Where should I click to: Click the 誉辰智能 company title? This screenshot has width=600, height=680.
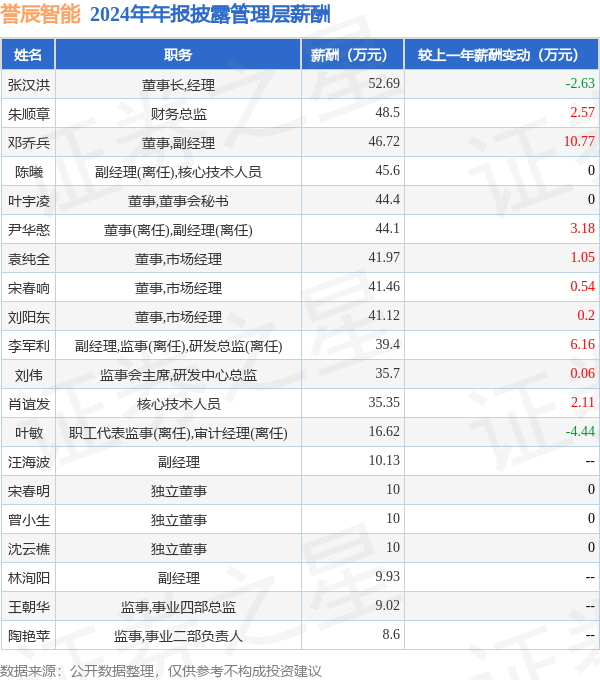pos(40,14)
